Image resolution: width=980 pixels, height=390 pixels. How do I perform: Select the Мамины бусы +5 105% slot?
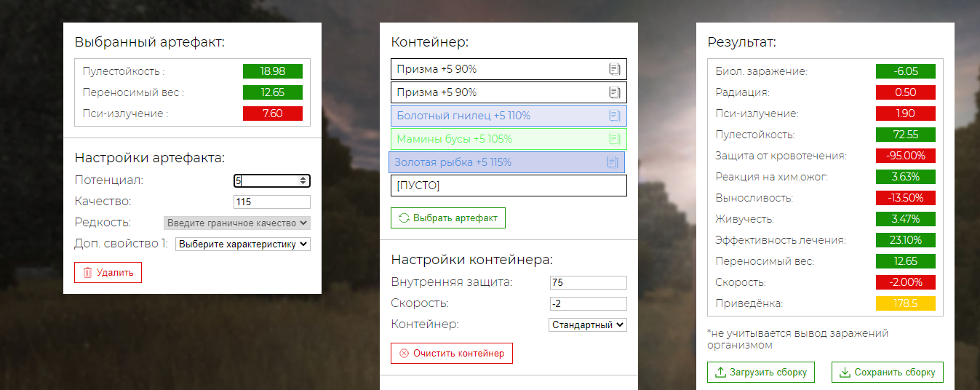[509, 139]
